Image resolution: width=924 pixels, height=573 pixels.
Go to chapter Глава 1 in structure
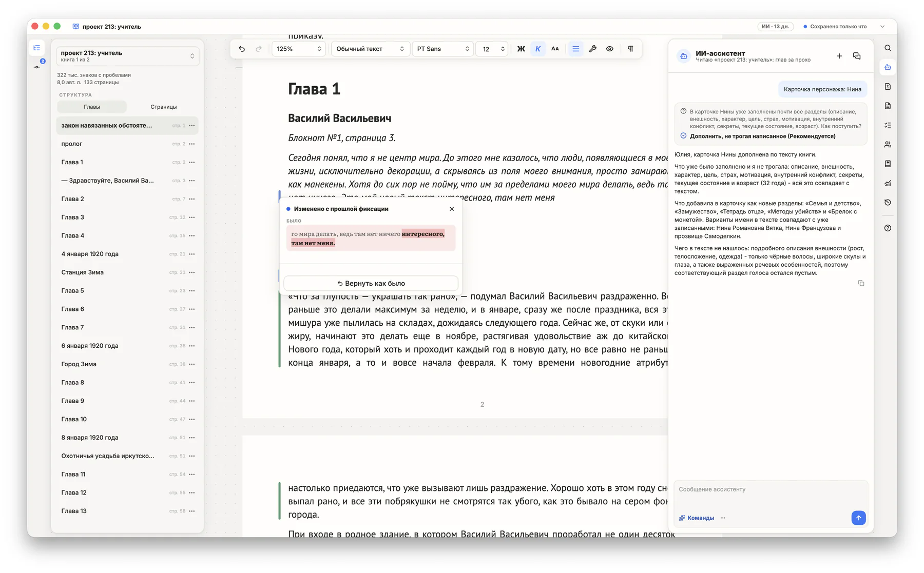(127, 162)
